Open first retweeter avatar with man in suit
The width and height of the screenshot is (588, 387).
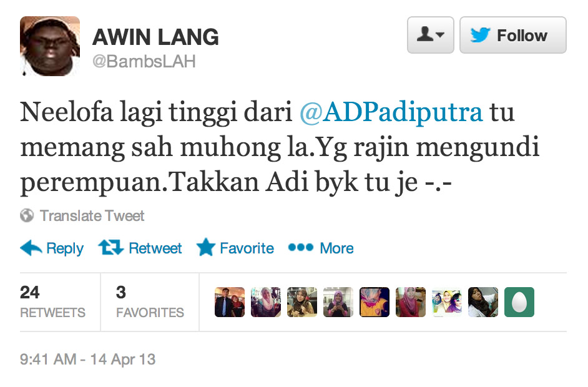click(x=230, y=302)
